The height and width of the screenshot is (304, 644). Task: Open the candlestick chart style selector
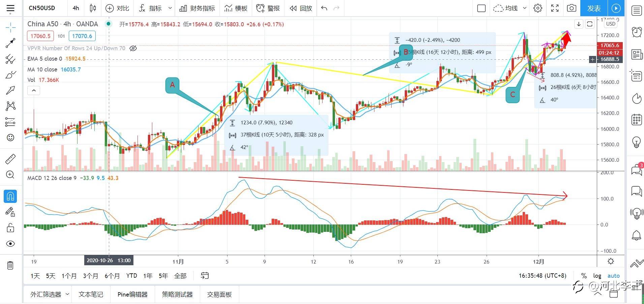click(x=93, y=8)
